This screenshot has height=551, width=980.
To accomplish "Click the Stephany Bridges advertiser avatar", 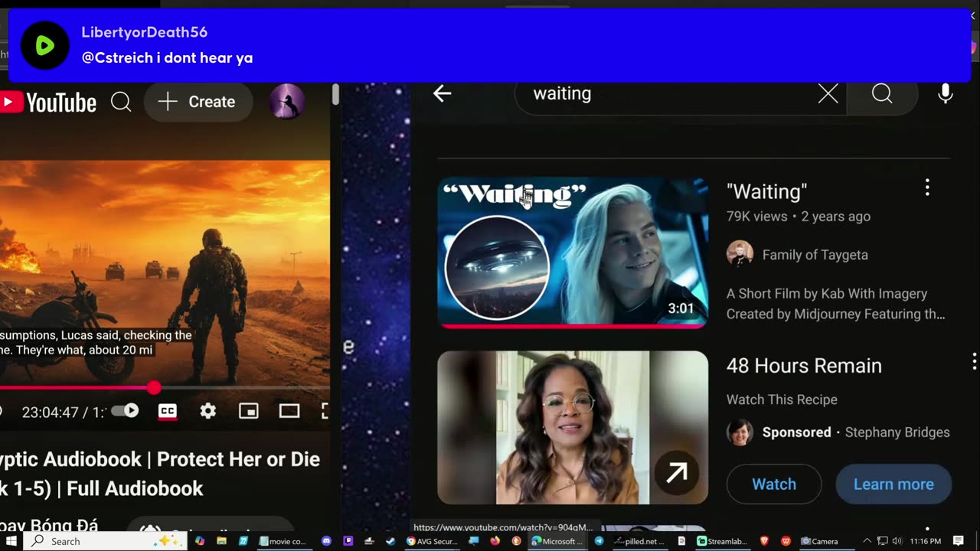I will point(740,432).
